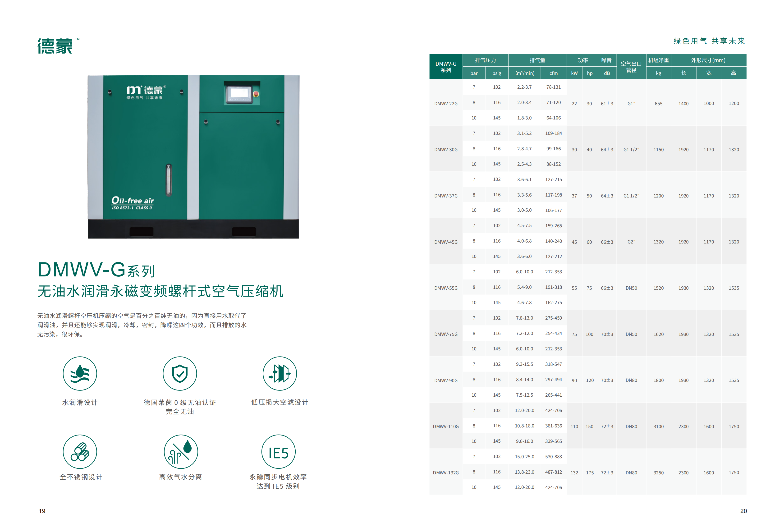Click the 低压损大空滤设计 caption

click(x=280, y=403)
